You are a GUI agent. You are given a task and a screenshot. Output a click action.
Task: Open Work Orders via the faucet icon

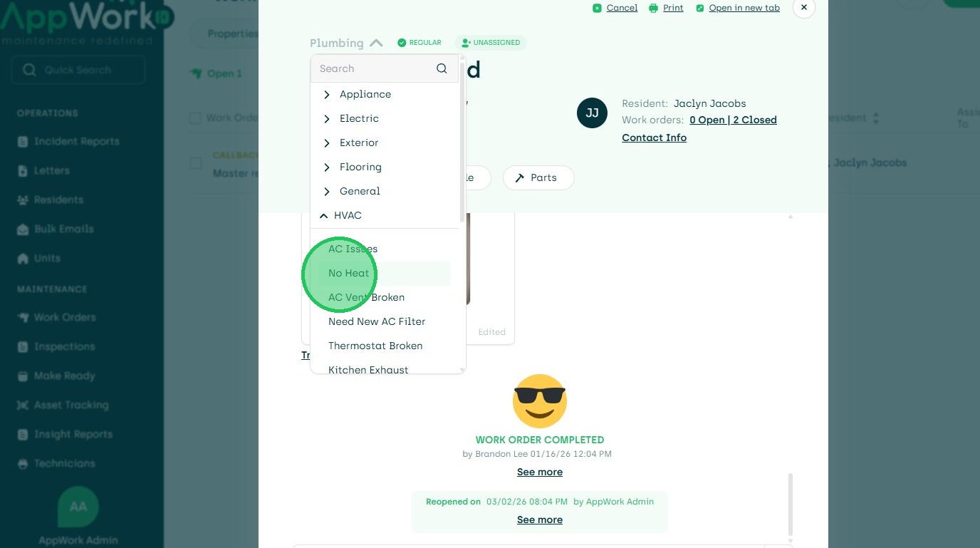[23, 318]
